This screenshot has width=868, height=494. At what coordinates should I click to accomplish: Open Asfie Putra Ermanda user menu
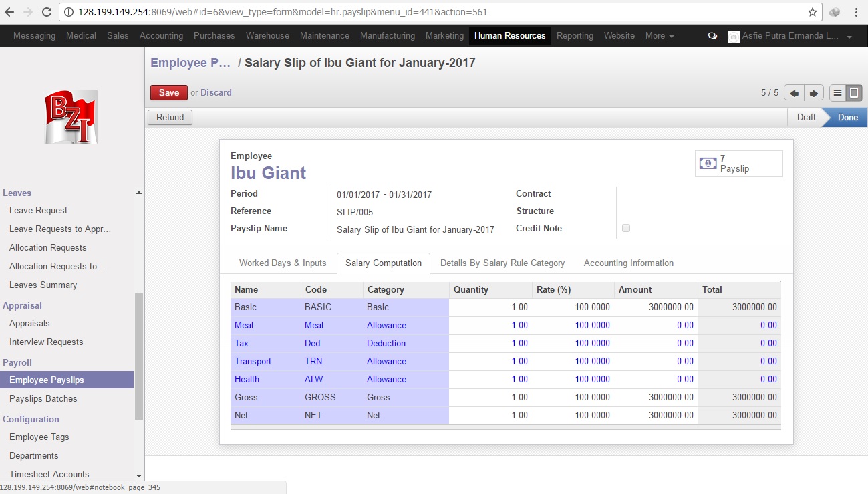click(790, 36)
